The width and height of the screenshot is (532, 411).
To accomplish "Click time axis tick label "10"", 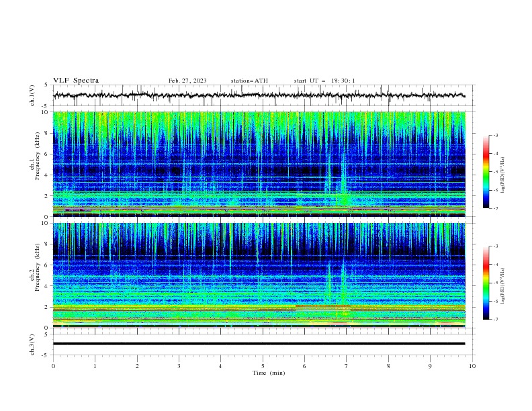I will (472, 366).
